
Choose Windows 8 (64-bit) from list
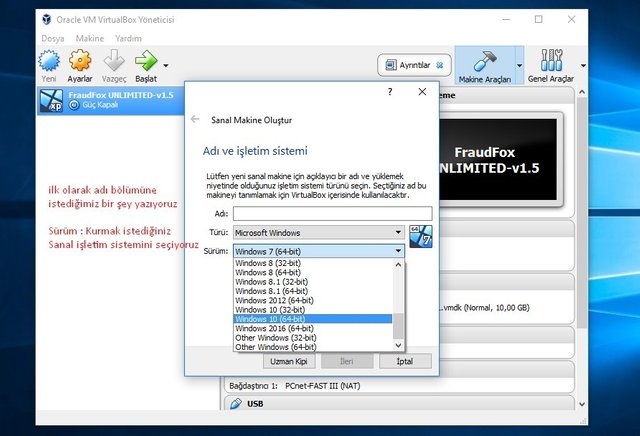pyautogui.click(x=313, y=272)
